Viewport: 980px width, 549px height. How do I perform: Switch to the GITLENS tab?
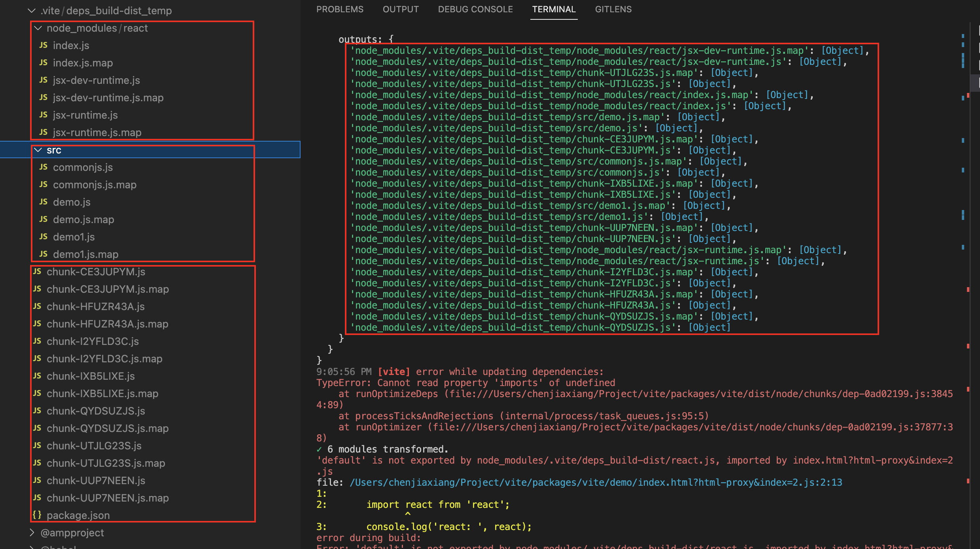613,9
